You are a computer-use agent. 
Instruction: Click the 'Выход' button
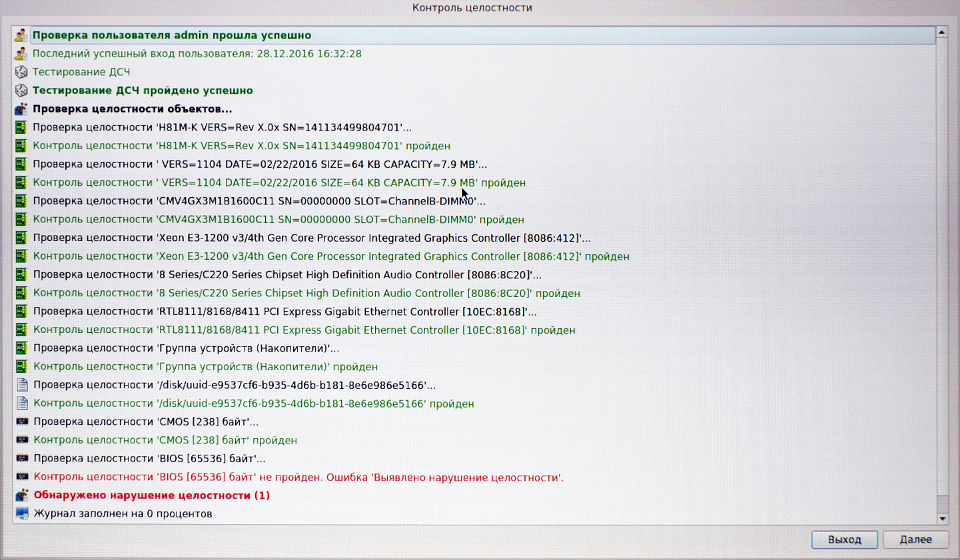(x=845, y=539)
